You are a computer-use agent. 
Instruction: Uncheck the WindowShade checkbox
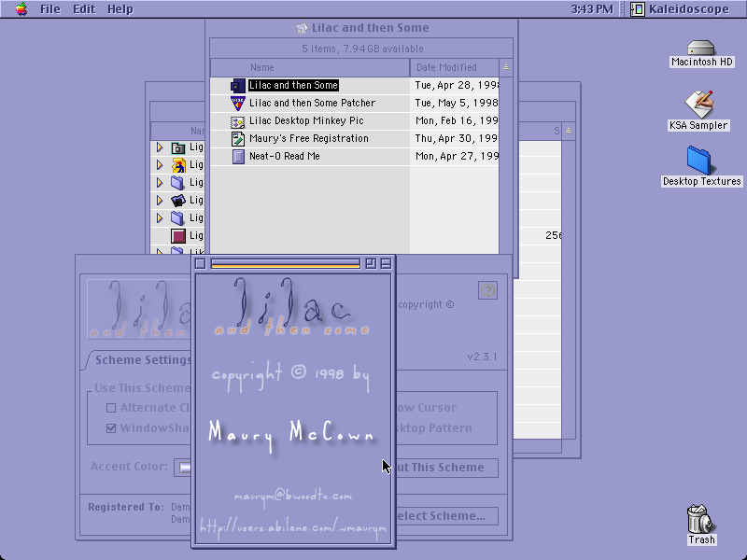[111, 428]
